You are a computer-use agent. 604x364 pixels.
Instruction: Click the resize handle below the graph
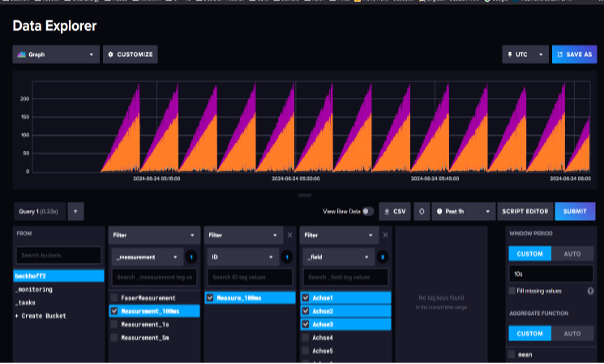pos(305,195)
